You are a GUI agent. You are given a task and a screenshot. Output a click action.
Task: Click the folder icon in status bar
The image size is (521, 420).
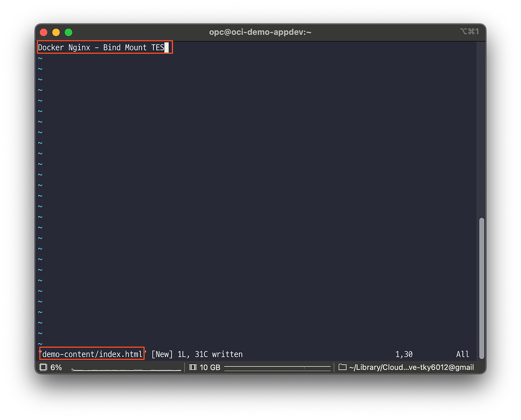coord(342,367)
